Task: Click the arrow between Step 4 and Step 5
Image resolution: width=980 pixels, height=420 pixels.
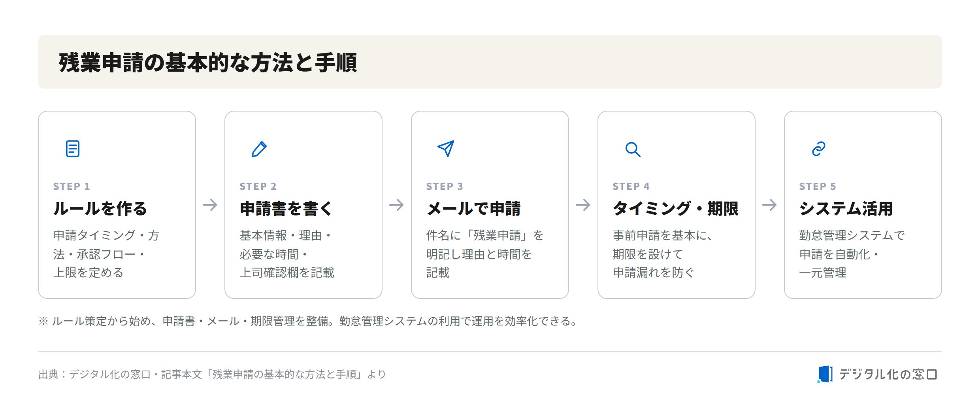Action: coord(769,205)
